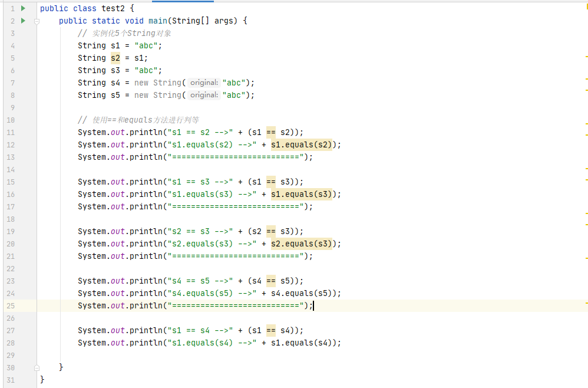Screen dimensions: 588x388
Task: Click the highlighted == in (s1 == s4)
Action: (x=271, y=330)
